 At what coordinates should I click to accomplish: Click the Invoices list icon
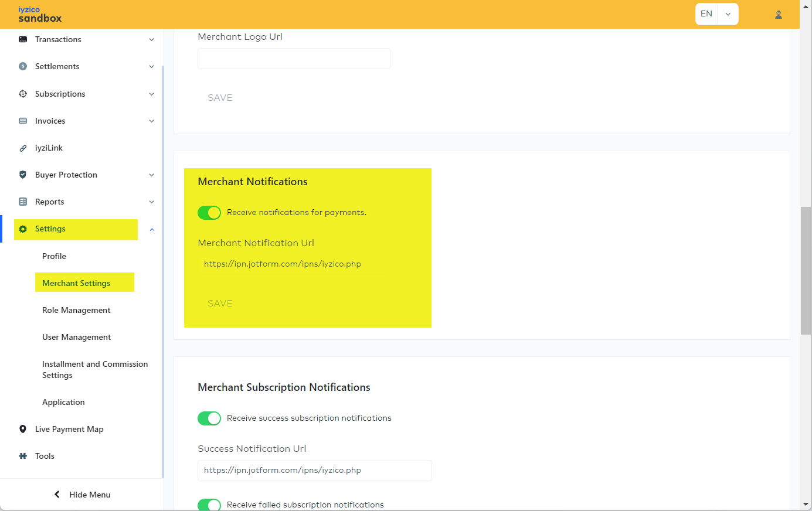click(23, 121)
